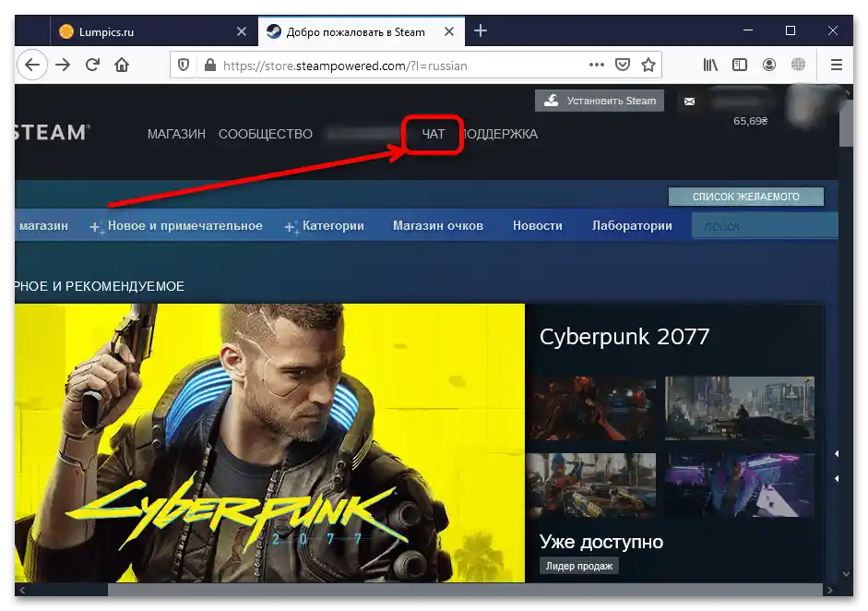Open the Firefox library icon

[x=710, y=65]
